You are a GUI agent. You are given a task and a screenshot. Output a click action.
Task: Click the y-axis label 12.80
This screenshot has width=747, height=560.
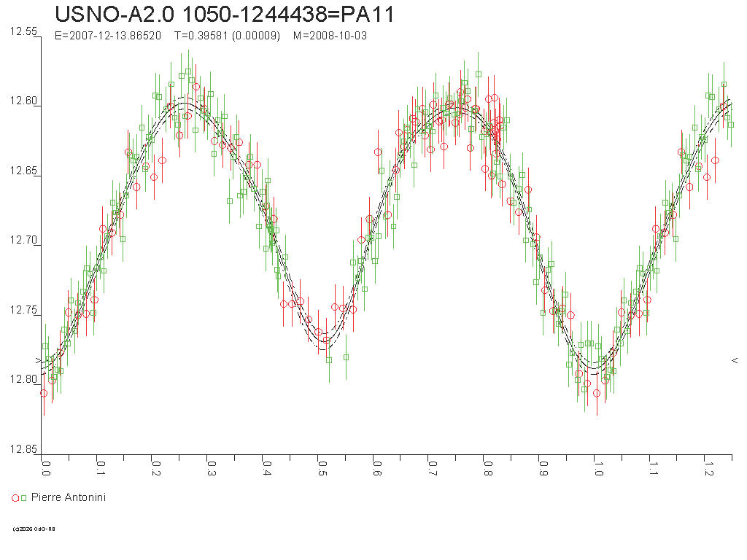23,379
